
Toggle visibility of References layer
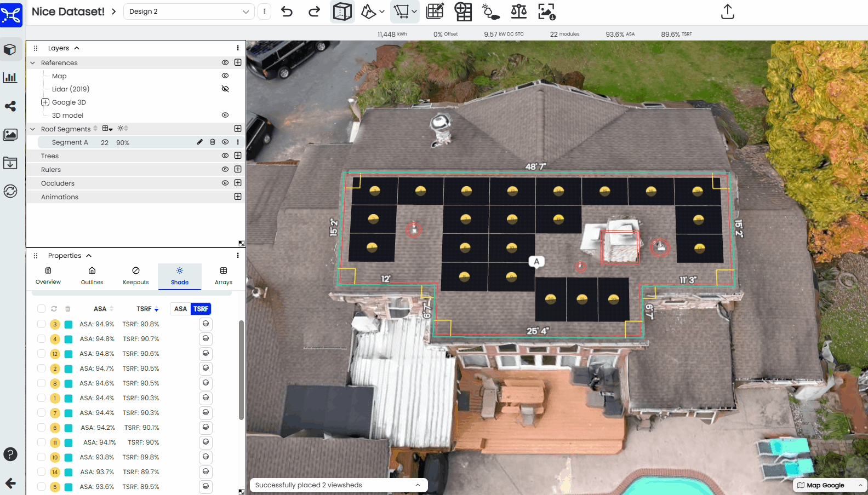pos(225,62)
